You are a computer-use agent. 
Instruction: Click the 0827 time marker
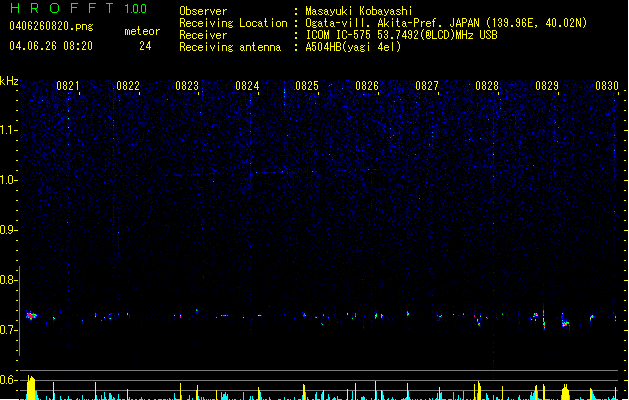tap(427, 86)
